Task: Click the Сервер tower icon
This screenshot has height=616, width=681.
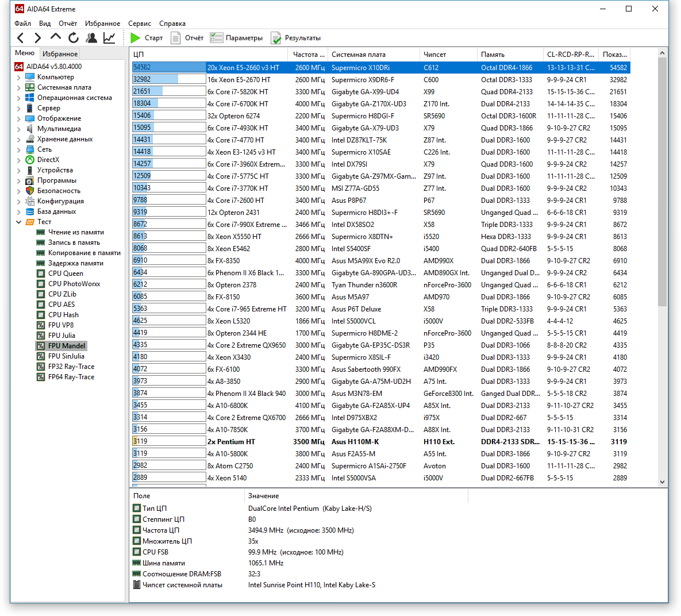Action: (x=30, y=108)
